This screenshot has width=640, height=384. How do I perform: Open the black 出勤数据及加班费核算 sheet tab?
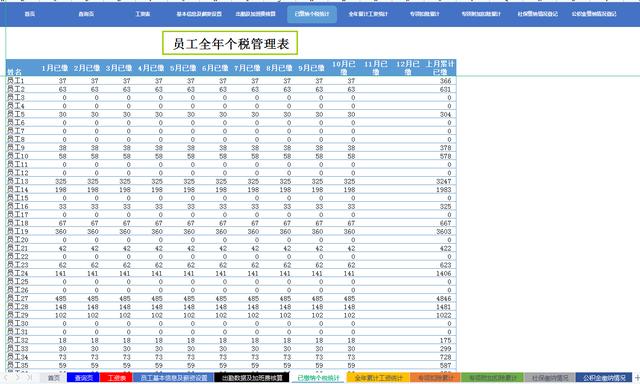(252, 378)
